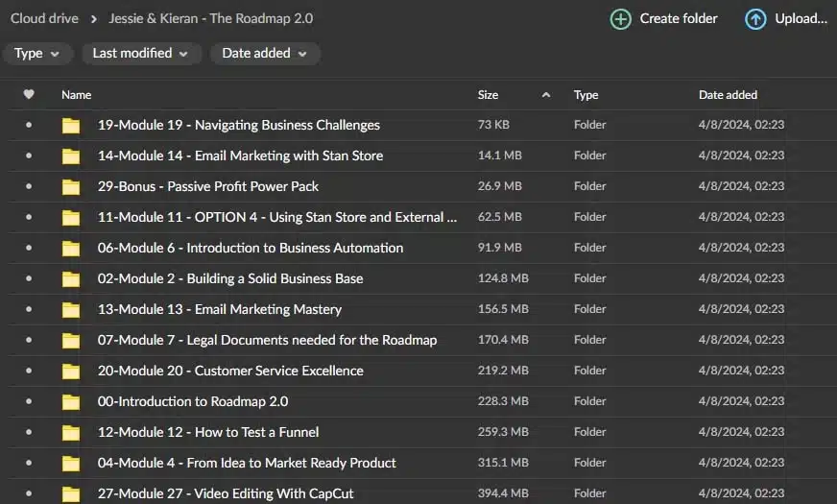Click folder icon for 12-Module 12 Test a Funnel
837x504 pixels.
(x=70, y=432)
